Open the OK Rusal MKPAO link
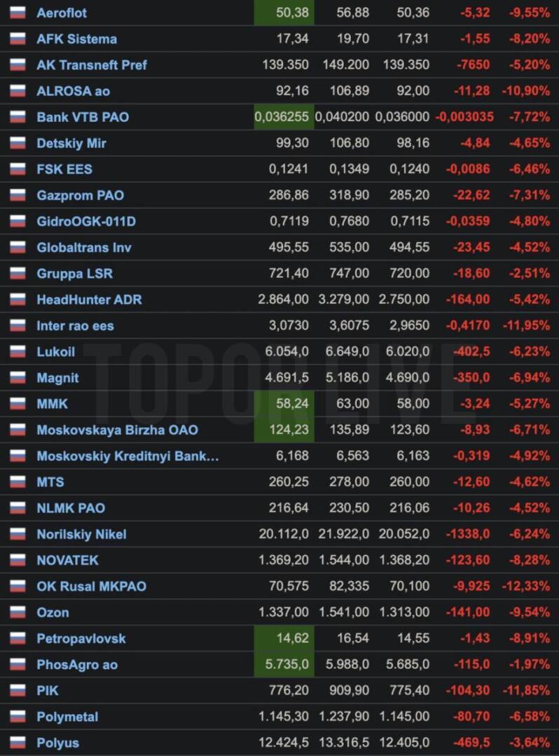Image resolution: width=559 pixels, height=756 pixels. [91, 586]
